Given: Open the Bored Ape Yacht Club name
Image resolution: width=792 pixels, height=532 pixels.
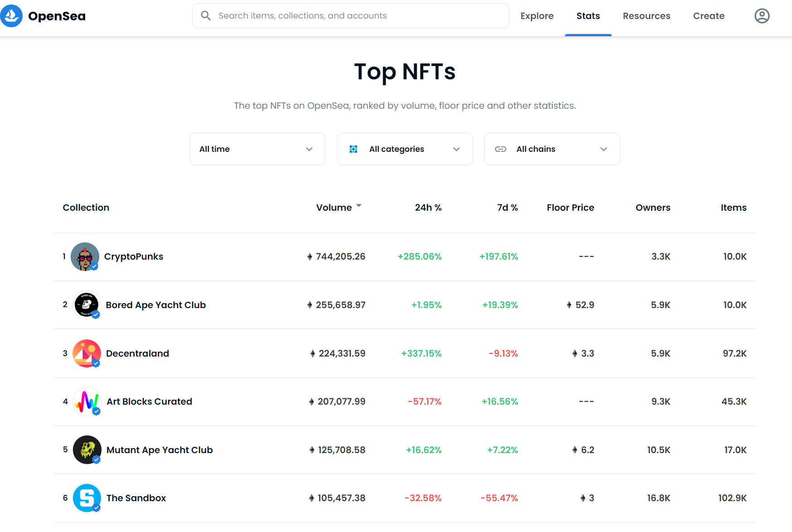Looking at the screenshot, I should coord(156,305).
